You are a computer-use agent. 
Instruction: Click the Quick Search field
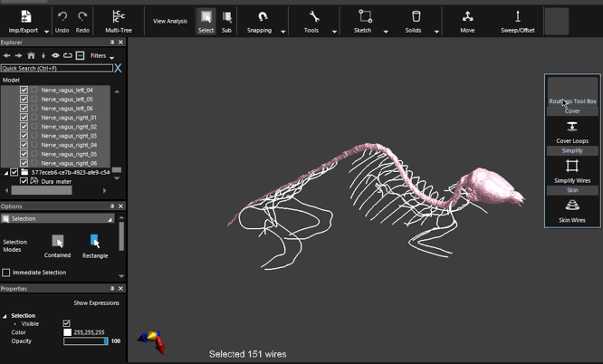pyautogui.click(x=56, y=68)
